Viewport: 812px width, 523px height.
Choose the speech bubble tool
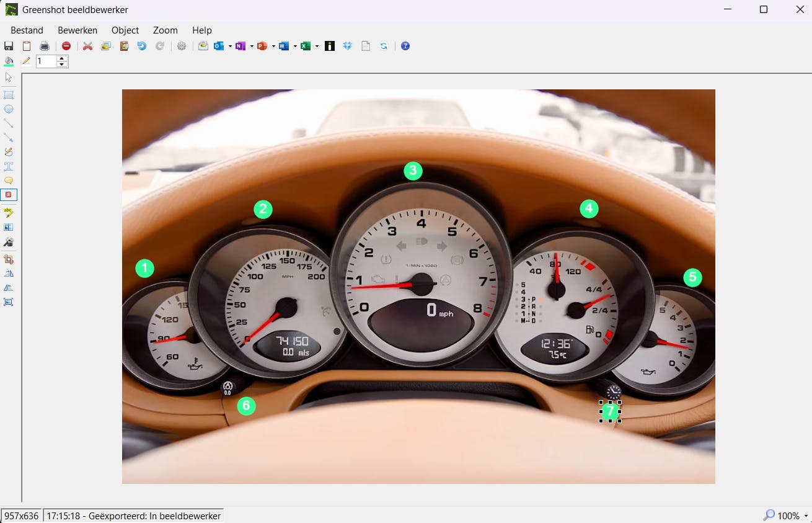pos(9,181)
